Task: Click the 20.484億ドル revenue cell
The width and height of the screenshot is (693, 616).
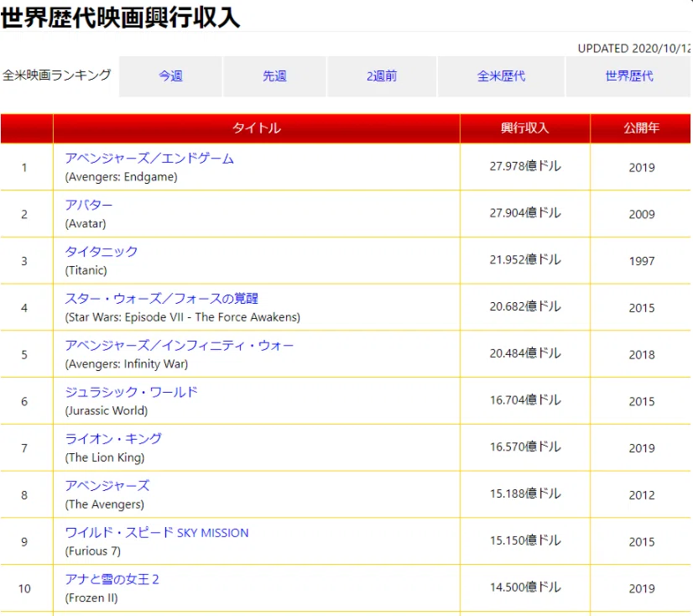Action: point(525,353)
